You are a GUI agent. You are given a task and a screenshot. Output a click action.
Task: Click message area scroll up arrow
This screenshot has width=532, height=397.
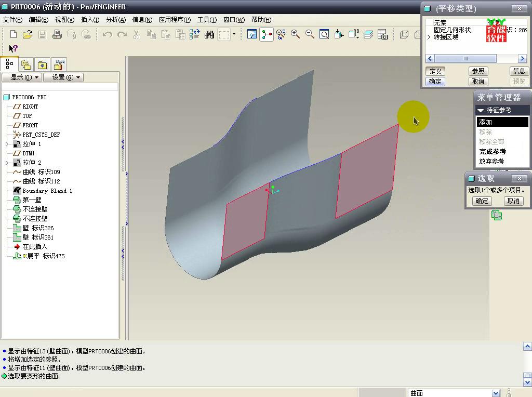[x=527, y=347]
